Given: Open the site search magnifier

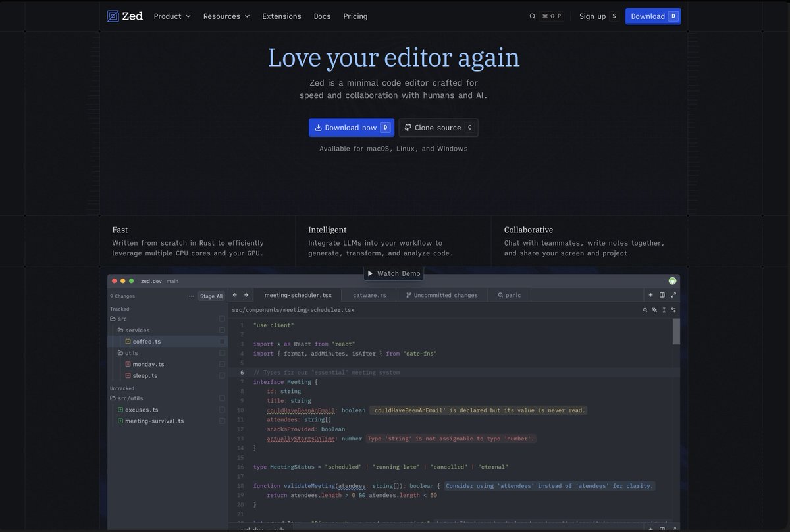Looking at the screenshot, I should click(533, 16).
